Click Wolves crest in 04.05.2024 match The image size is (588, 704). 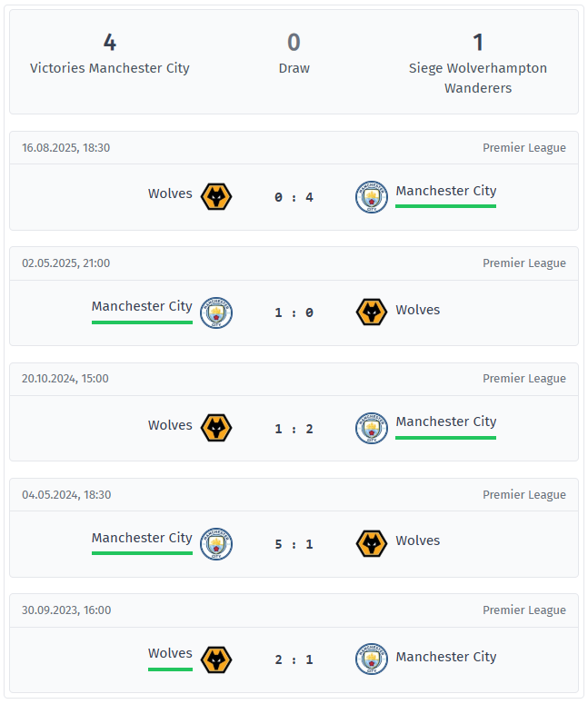coord(372,543)
